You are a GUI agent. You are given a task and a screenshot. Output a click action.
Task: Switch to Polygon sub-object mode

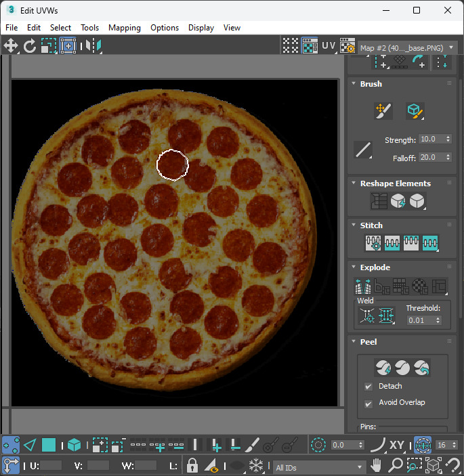click(x=49, y=446)
